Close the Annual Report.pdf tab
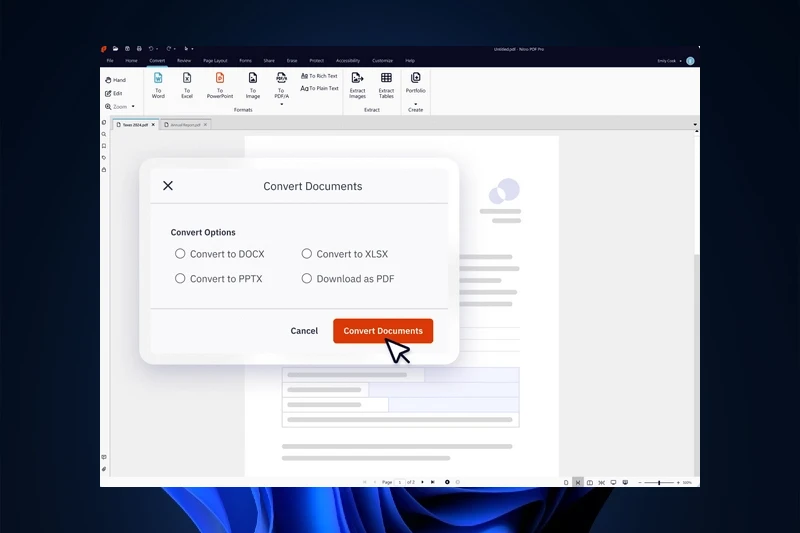 pos(206,124)
